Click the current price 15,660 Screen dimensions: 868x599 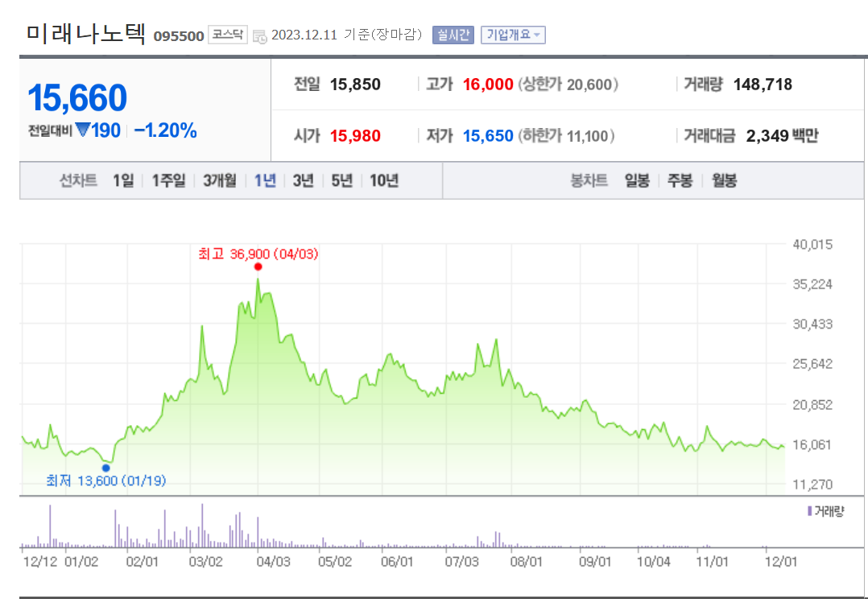tap(77, 98)
